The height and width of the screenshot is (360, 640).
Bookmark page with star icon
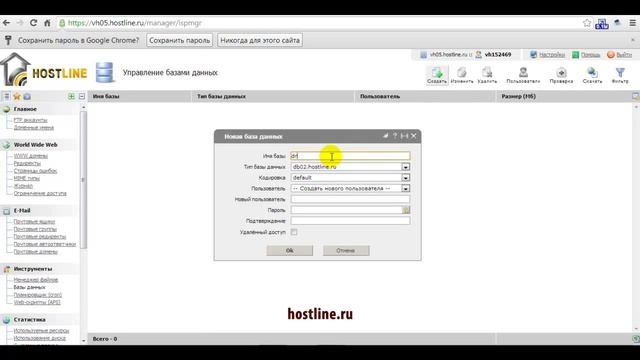(587, 23)
